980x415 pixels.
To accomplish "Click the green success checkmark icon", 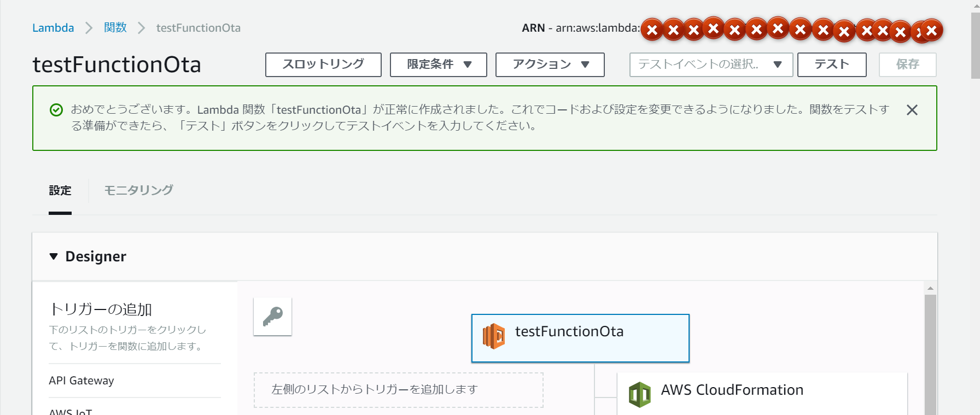I will pyautogui.click(x=56, y=110).
